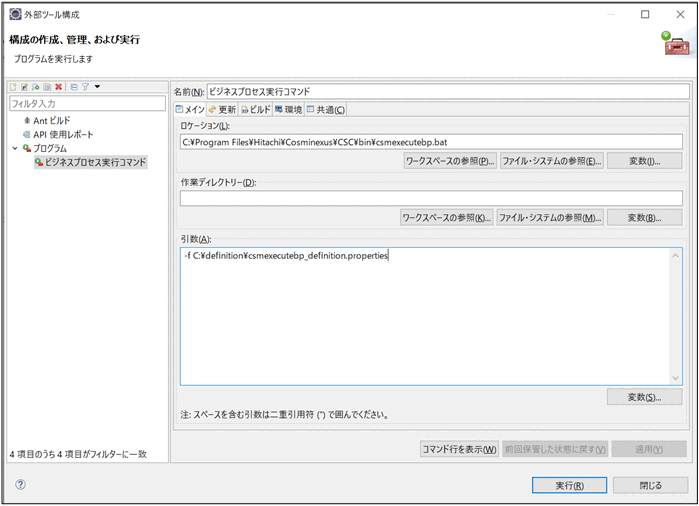Switch to the 環境 tab
699x506 pixels.
tap(288, 110)
